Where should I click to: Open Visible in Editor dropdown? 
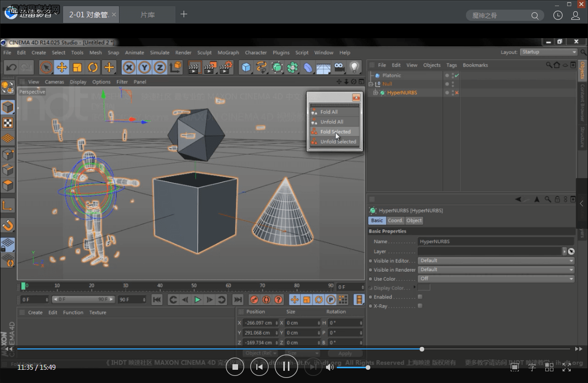496,261
